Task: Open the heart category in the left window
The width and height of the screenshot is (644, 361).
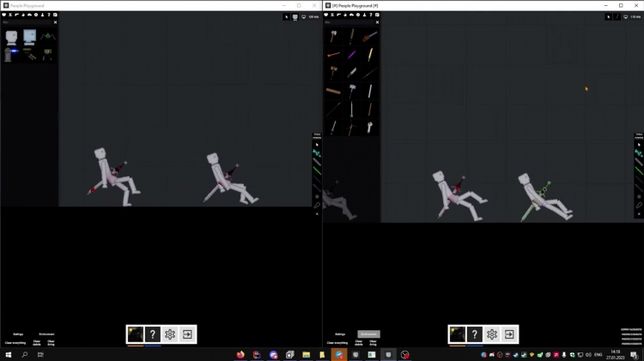Action: coord(4,15)
